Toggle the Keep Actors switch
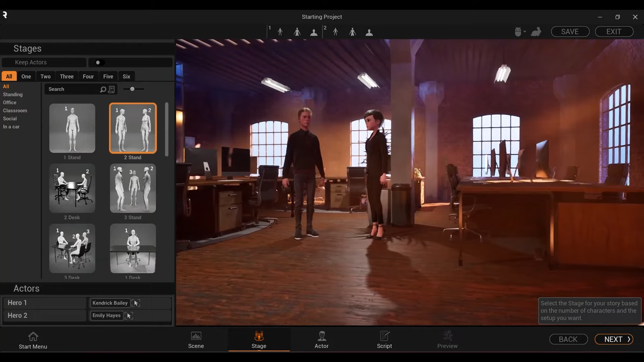This screenshot has width=644, height=362. pyautogui.click(x=98, y=62)
